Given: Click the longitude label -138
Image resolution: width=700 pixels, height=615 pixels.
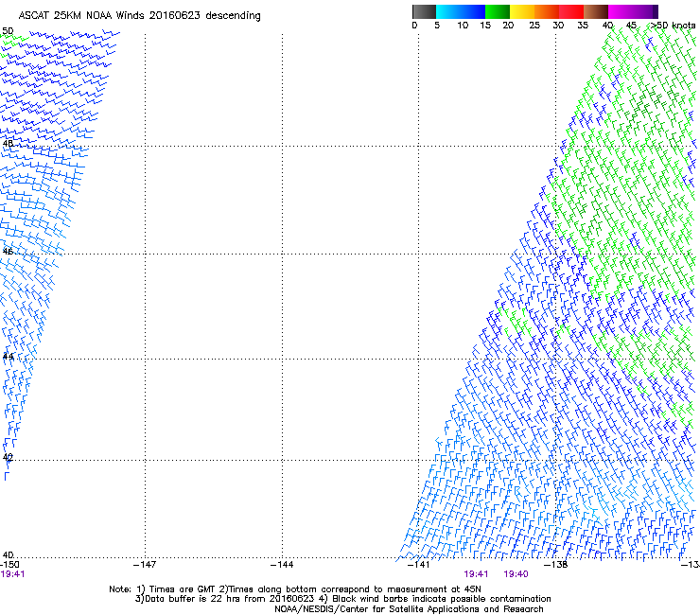Looking at the screenshot, I should 556,565.
